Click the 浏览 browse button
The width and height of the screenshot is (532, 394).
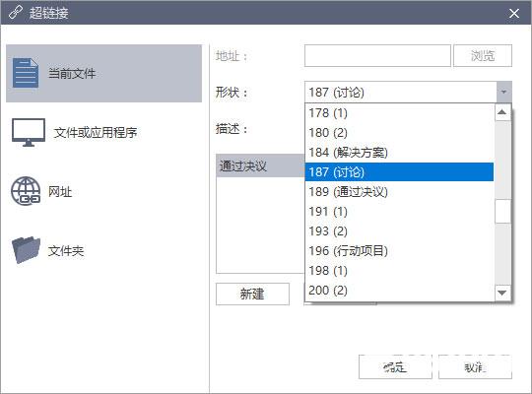(x=483, y=56)
